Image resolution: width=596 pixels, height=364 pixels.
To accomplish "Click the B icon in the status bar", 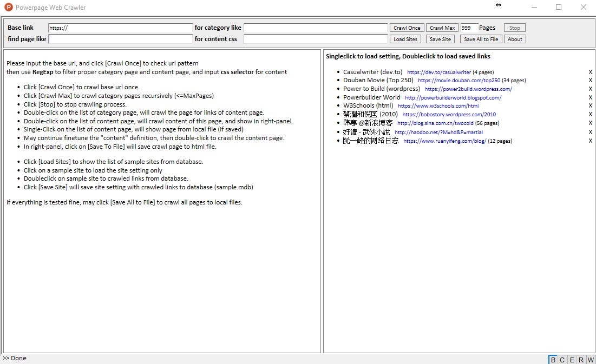I will tap(553, 359).
